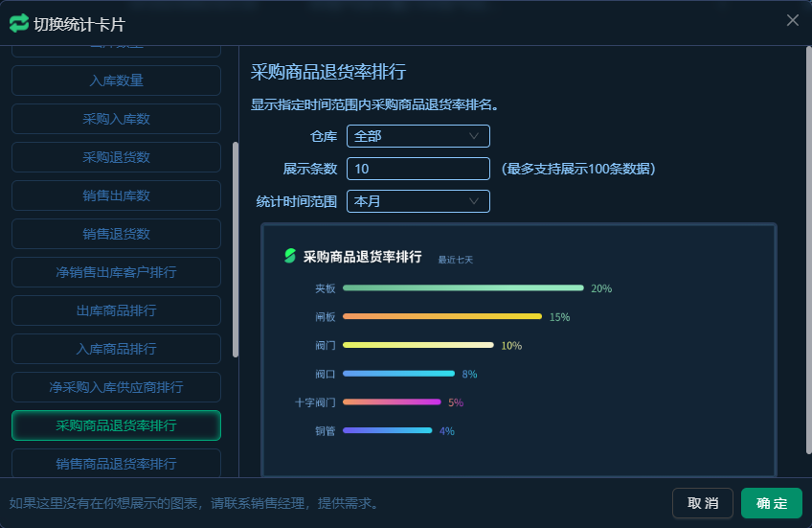Pick the 销售退货数 card option
The image size is (812, 528).
point(116,234)
